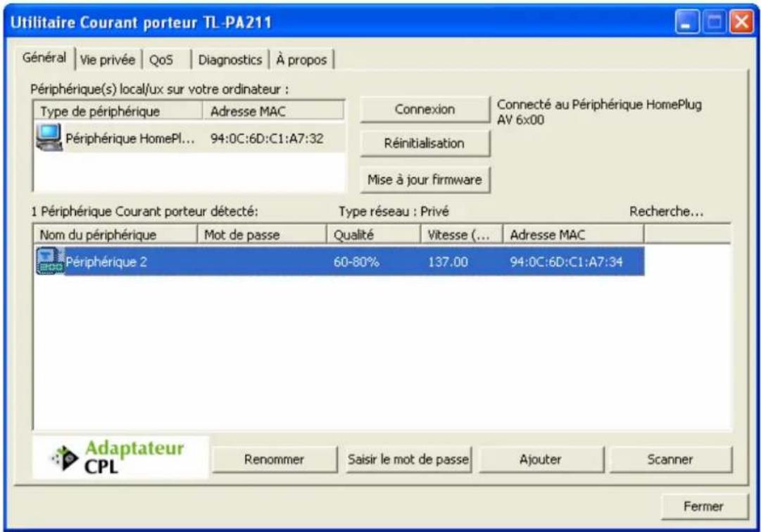The width and height of the screenshot is (761, 532).
Task: Click MAC address 94:0C:6D:C1:A7:34
Action: (x=567, y=262)
